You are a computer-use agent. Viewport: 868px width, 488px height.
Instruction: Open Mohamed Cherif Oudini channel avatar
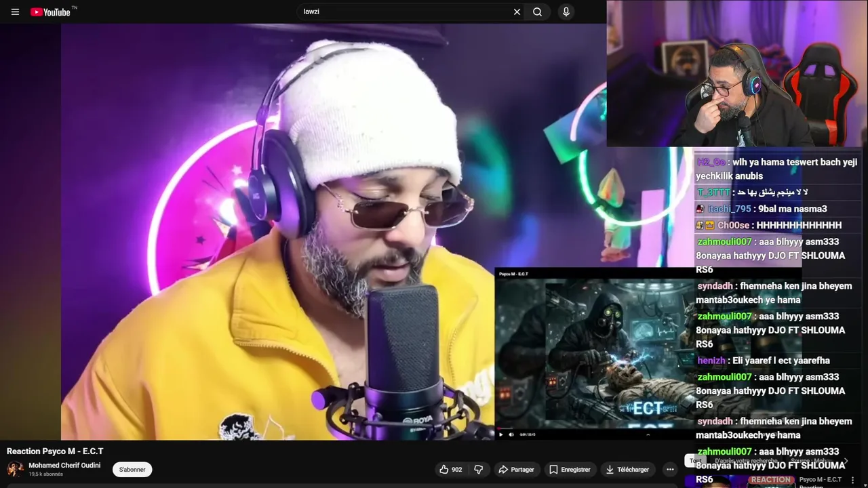coord(15,469)
